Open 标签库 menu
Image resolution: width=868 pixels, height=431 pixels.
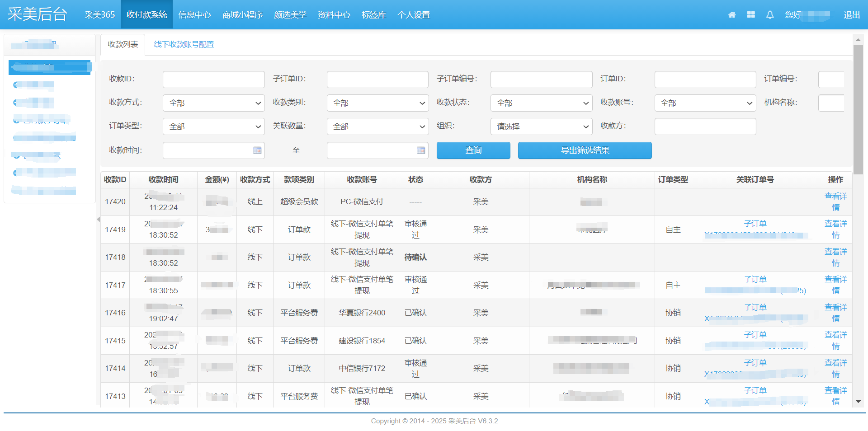coord(374,15)
